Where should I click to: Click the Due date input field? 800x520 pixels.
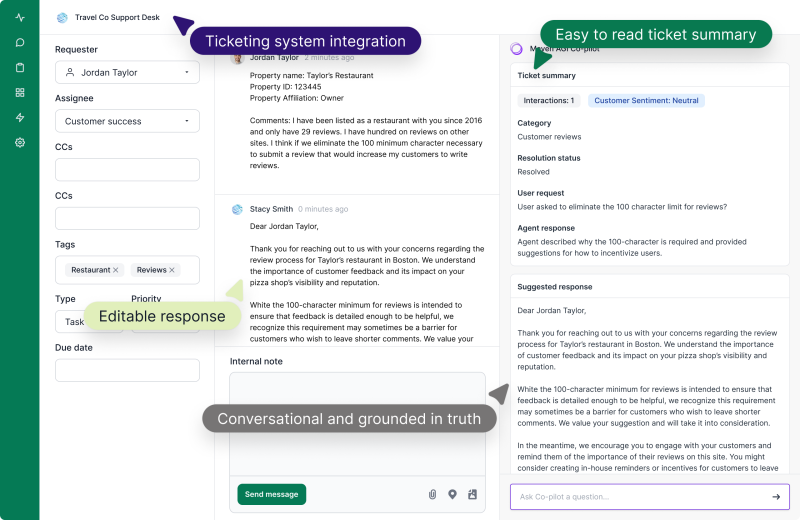tap(127, 370)
